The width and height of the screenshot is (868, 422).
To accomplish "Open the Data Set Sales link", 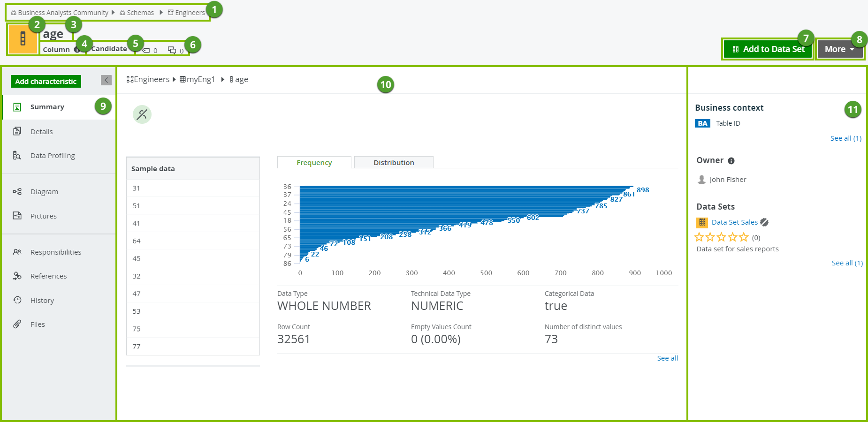I will click(734, 222).
